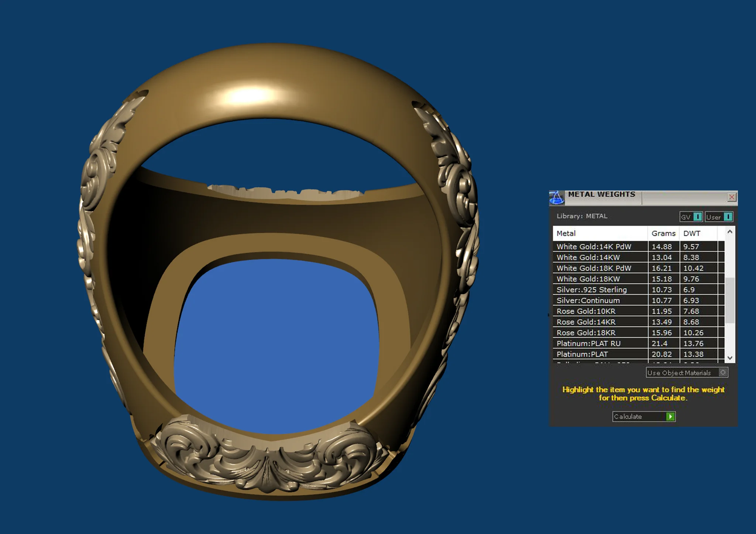Click the 11.95 grams value

coord(661,311)
